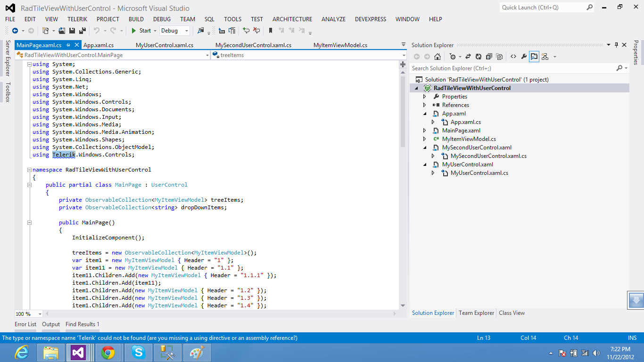Collapse the namespace outlining block
This screenshot has width=644, height=362.
(x=29, y=170)
